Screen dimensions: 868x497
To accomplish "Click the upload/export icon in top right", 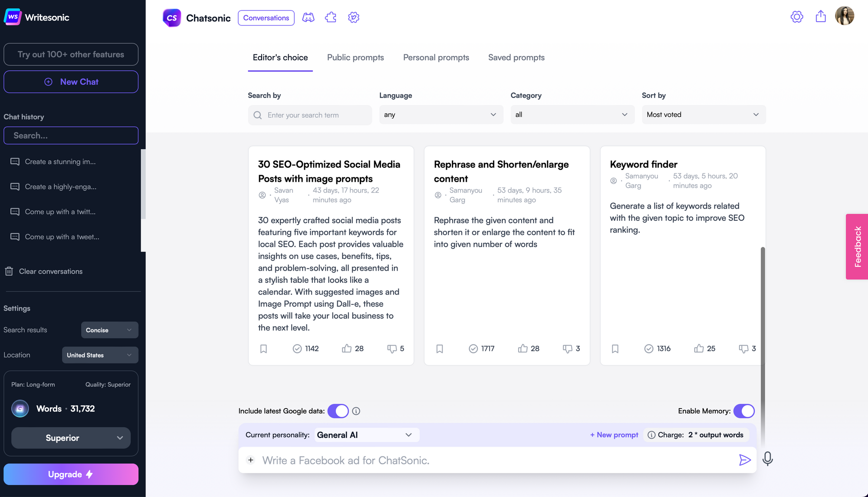I will (821, 17).
